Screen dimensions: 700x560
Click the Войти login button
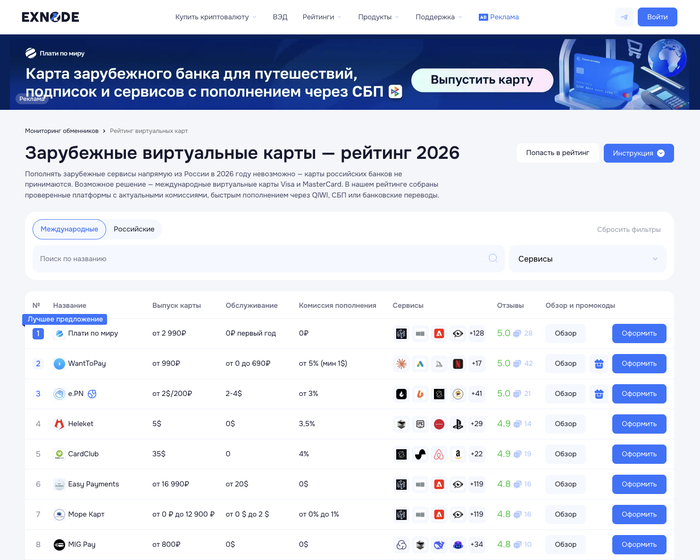click(657, 17)
